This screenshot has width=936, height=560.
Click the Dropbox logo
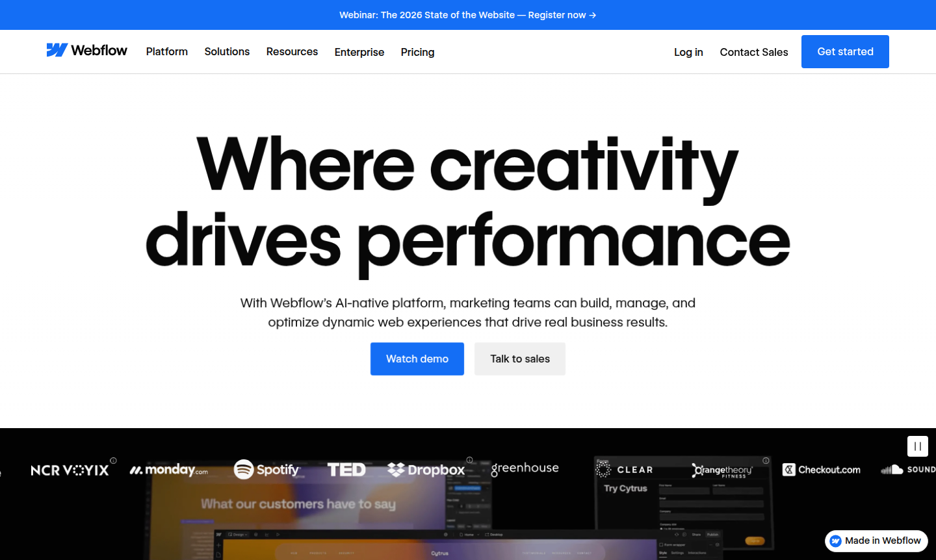pyautogui.click(x=426, y=470)
